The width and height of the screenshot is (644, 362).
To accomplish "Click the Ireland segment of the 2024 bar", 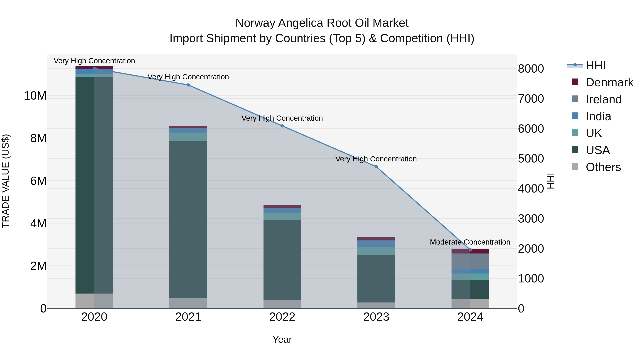I will coord(470,261).
